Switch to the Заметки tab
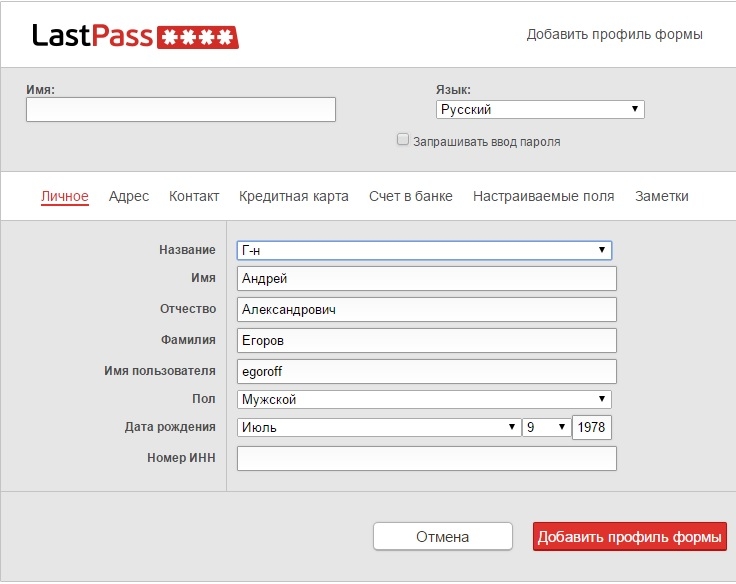Screen dimensions: 736x584 click(x=661, y=196)
